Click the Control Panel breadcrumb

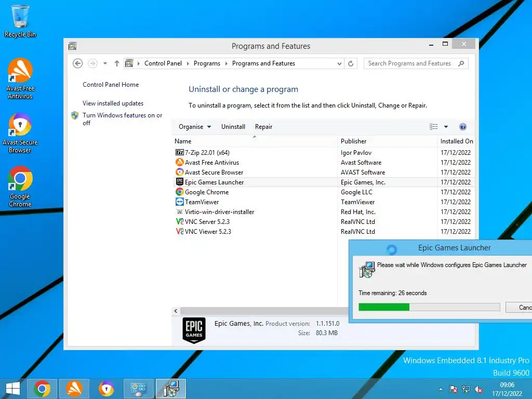(163, 63)
